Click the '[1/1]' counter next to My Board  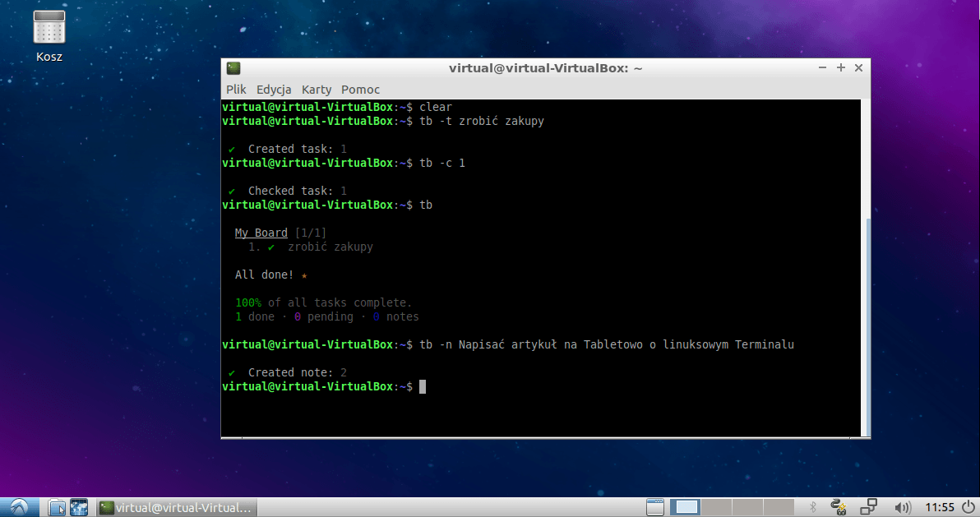coord(311,233)
